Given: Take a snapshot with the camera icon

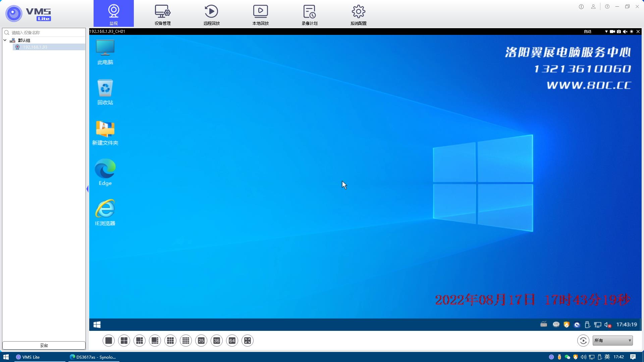Looking at the screenshot, I should click(x=619, y=32).
